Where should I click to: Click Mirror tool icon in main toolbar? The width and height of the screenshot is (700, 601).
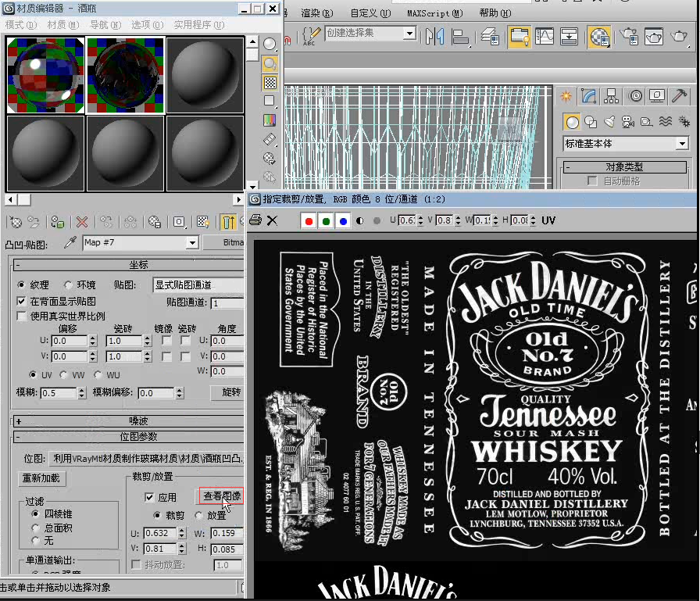click(x=434, y=36)
